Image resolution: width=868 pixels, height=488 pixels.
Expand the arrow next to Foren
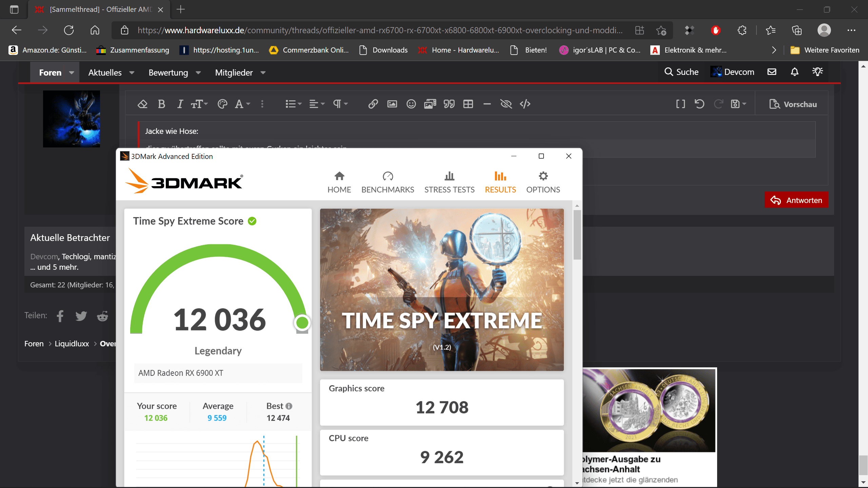point(72,73)
